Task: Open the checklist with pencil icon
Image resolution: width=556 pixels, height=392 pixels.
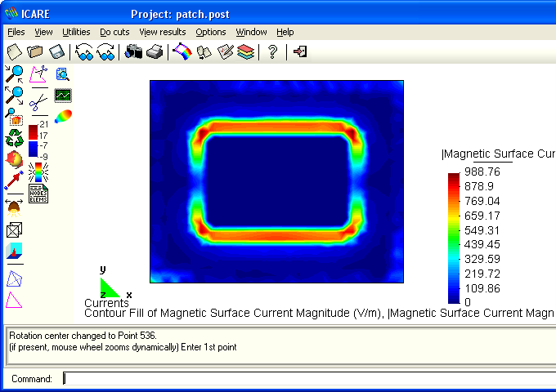Action: pyautogui.click(x=225, y=52)
